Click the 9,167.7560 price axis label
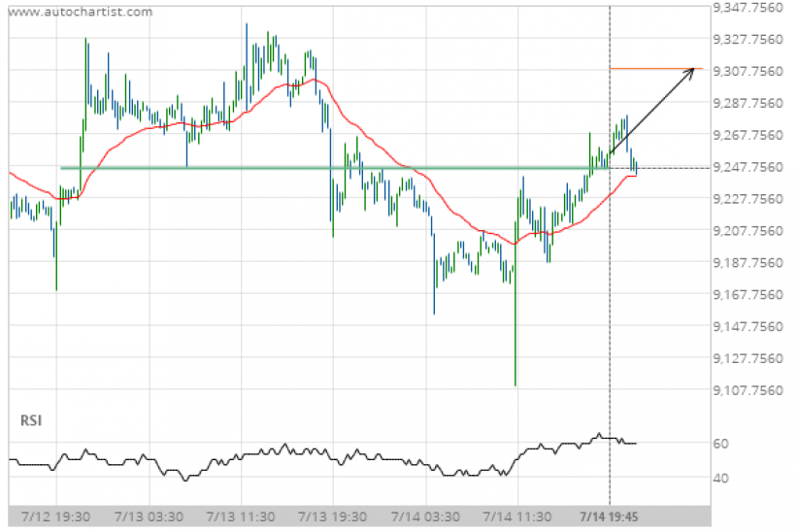This screenshot has height=532, width=798. click(748, 295)
